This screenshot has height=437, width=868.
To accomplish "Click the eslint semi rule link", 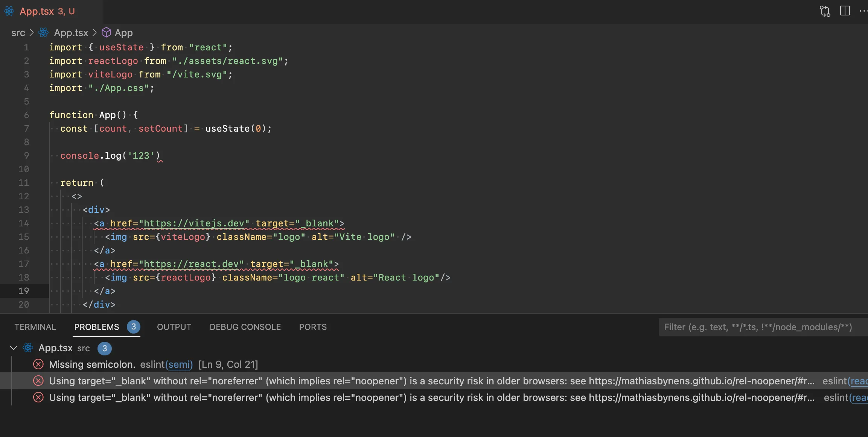I will click(179, 364).
